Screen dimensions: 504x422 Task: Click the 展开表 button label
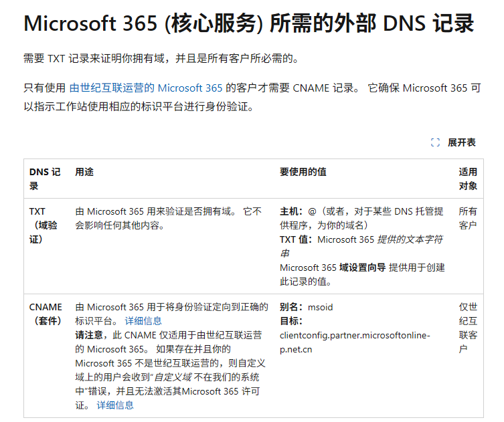pos(462,142)
